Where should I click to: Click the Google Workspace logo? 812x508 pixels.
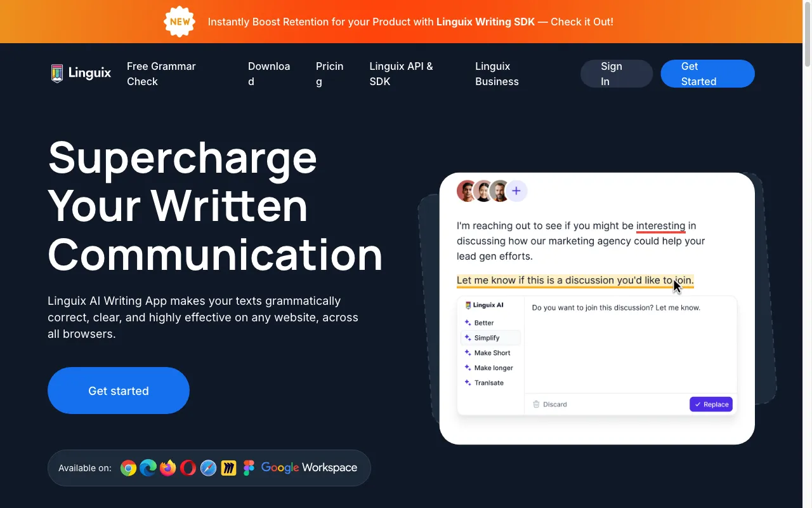309,468
